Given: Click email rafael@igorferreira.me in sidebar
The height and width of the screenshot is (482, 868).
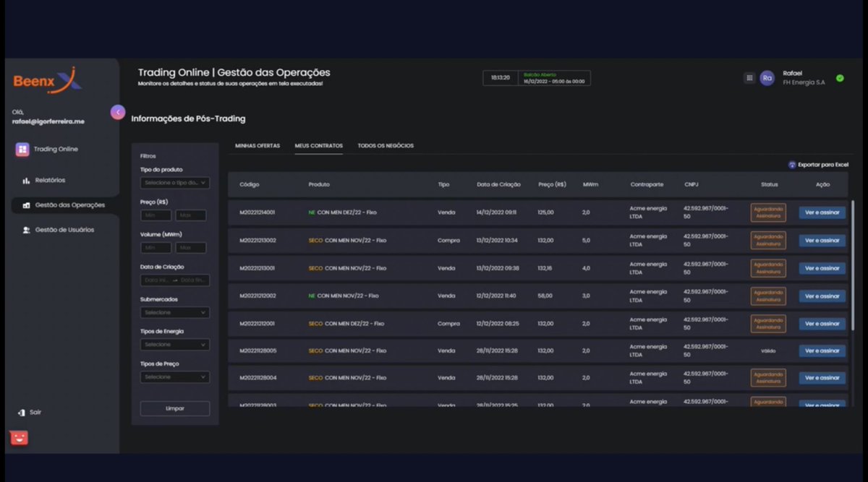Looking at the screenshot, I should coord(48,121).
